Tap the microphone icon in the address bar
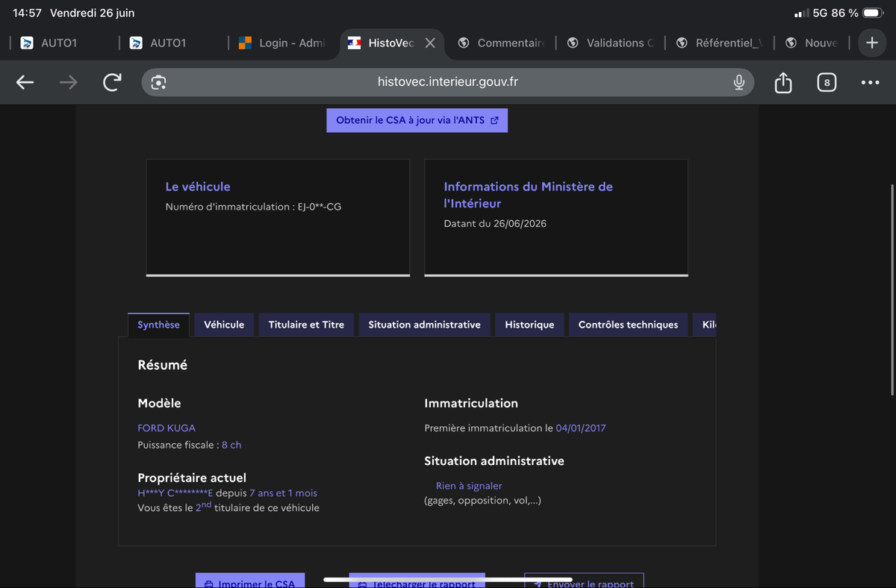This screenshot has height=588, width=896. point(738,82)
